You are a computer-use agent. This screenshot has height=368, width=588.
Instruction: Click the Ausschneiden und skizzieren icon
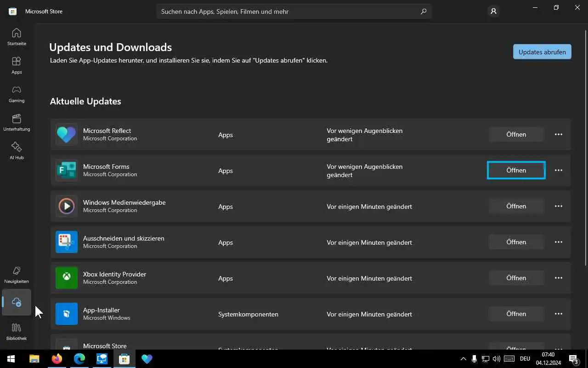(x=67, y=242)
